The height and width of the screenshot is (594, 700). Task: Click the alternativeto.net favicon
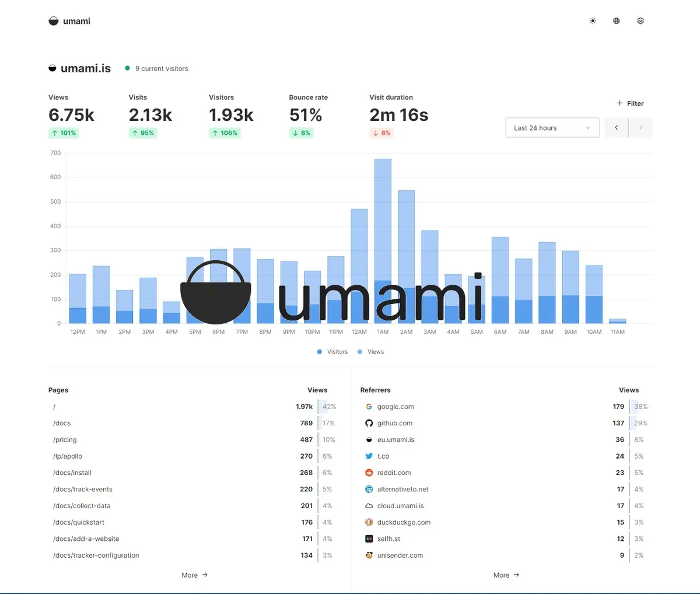point(369,490)
